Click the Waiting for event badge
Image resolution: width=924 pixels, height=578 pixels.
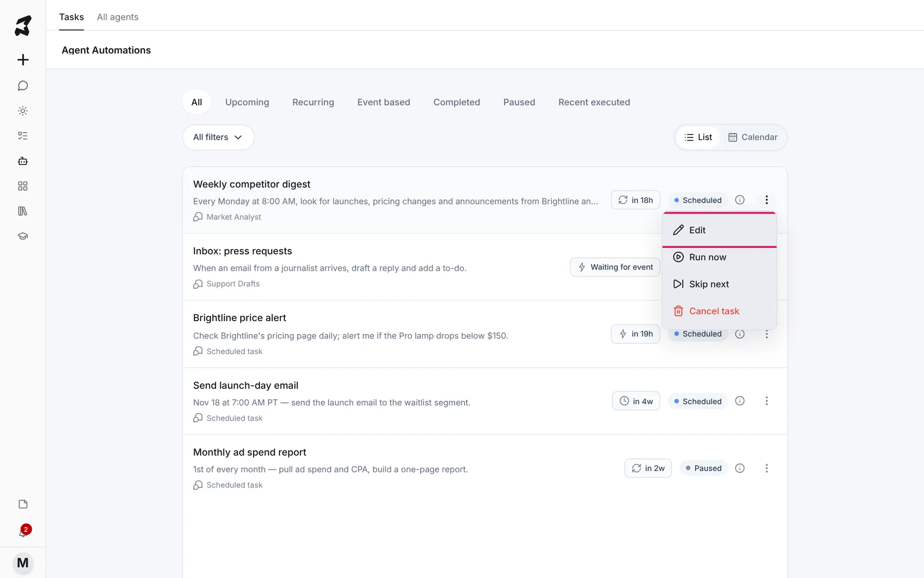point(615,267)
